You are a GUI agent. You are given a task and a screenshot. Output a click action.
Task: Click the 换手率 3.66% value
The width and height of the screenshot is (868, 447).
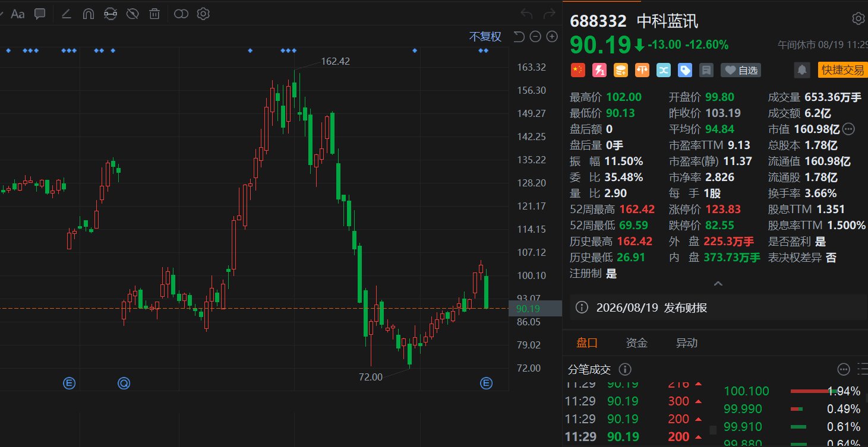pyautogui.click(x=820, y=193)
